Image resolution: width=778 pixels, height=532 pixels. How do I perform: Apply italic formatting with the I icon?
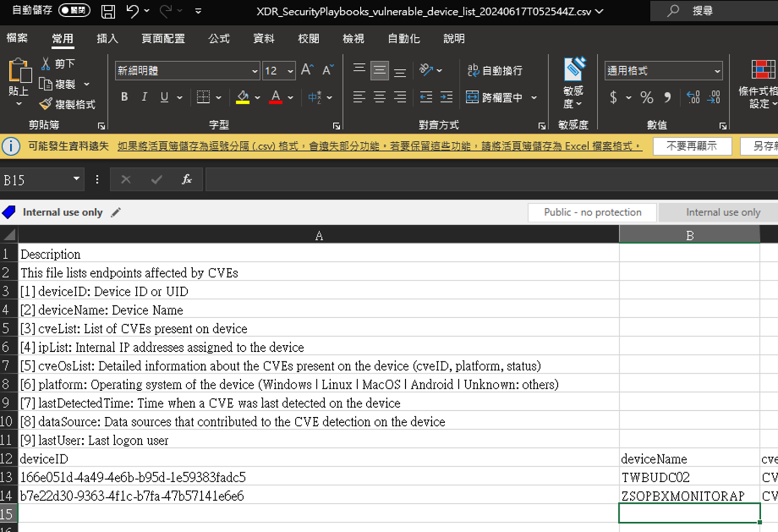pyautogui.click(x=144, y=97)
